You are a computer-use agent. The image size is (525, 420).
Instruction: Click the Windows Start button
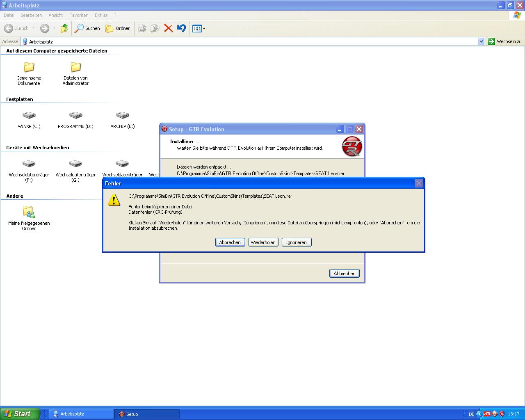point(20,414)
